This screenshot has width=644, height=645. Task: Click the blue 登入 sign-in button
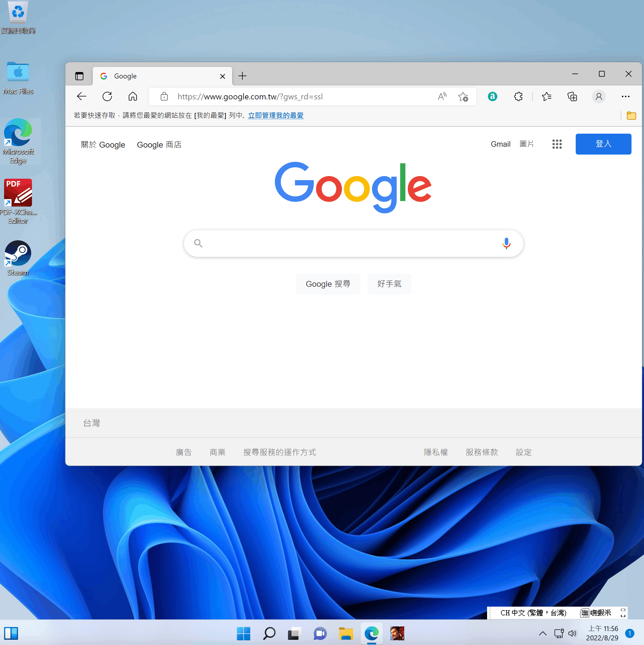pos(603,144)
